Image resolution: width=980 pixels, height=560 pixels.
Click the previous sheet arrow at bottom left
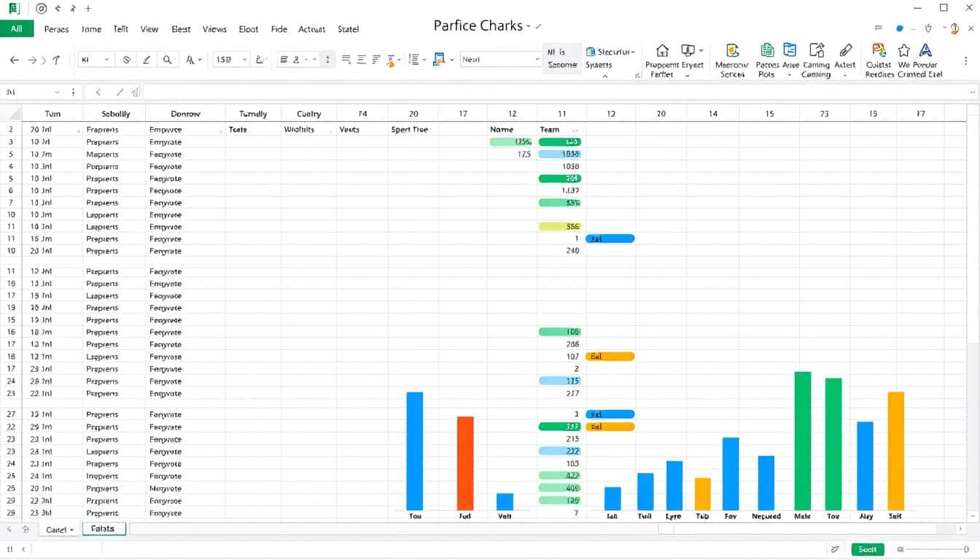coord(9,529)
